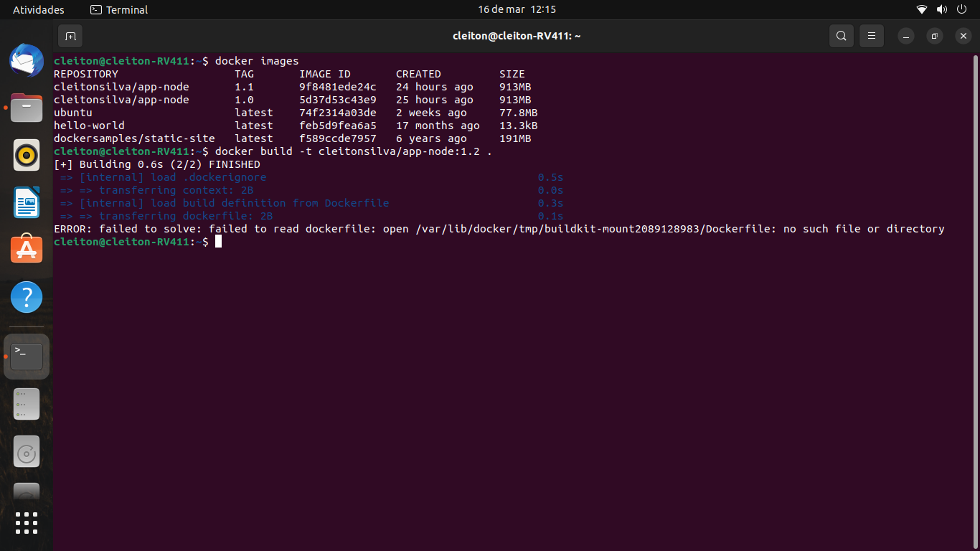Viewport: 980px width, 551px height.
Task: Open the terminal hamburger menu
Action: click(872, 36)
